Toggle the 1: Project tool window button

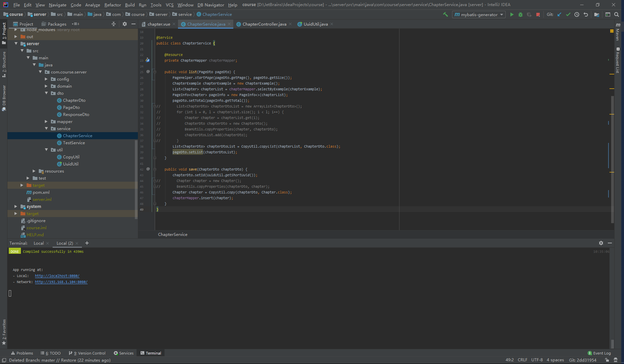click(4, 33)
